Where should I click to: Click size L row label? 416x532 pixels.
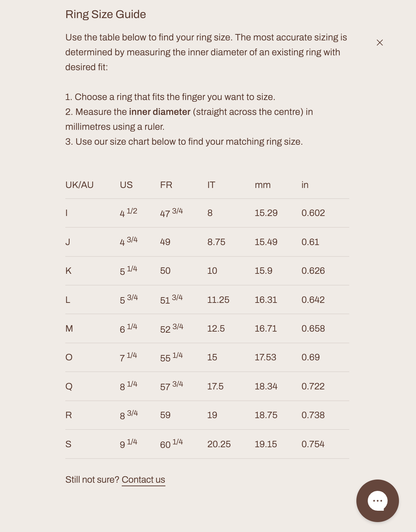[68, 300]
